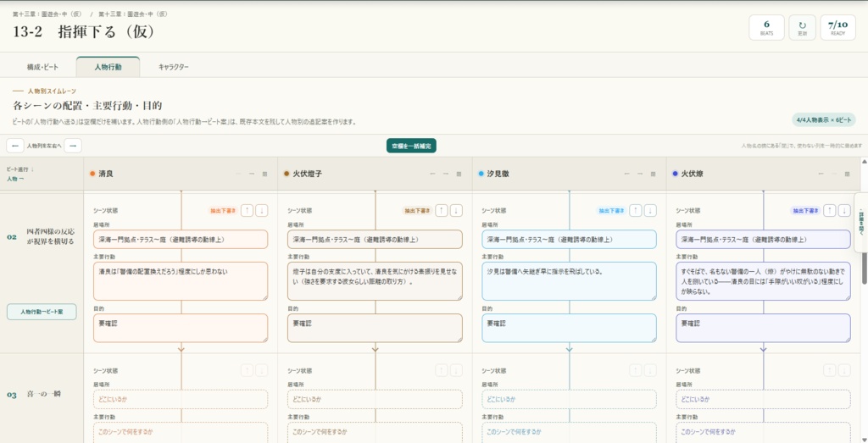Focus 火伏燈子 beat 02 主要行動 text area
This screenshot has width=868, height=443.
[375, 281]
